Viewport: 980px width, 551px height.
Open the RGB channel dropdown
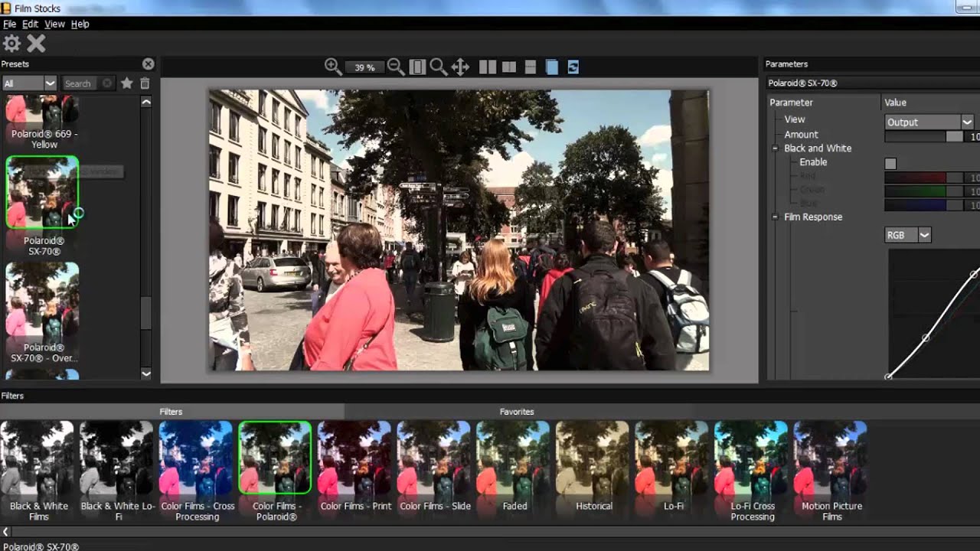pyautogui.click(x=907, y=236)
